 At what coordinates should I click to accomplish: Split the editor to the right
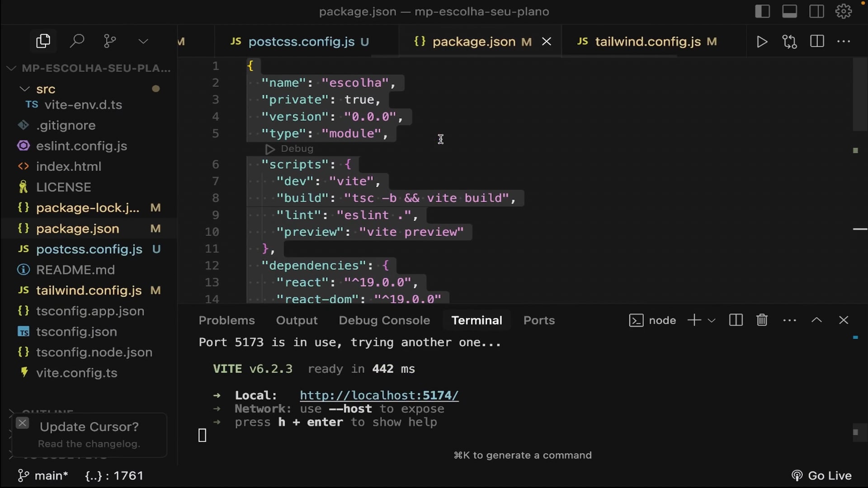(x=817, y=42)
